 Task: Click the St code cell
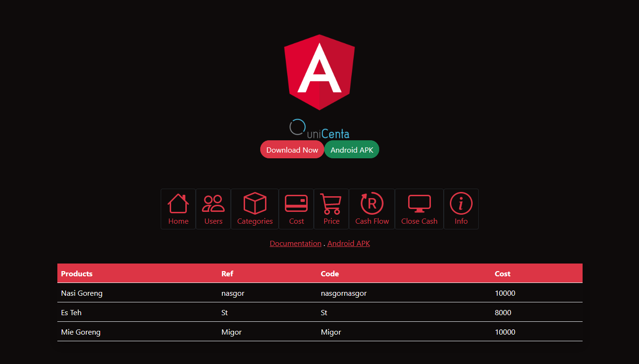(x=404, y=312)
